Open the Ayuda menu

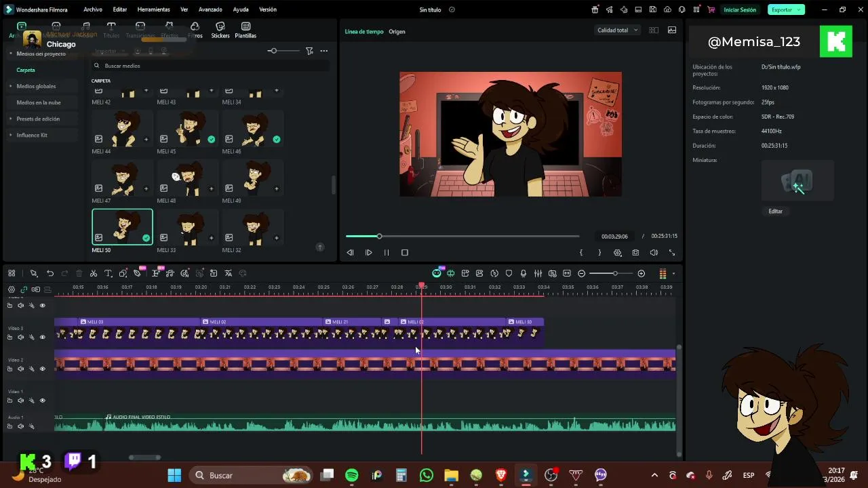(x=241, y=9)
